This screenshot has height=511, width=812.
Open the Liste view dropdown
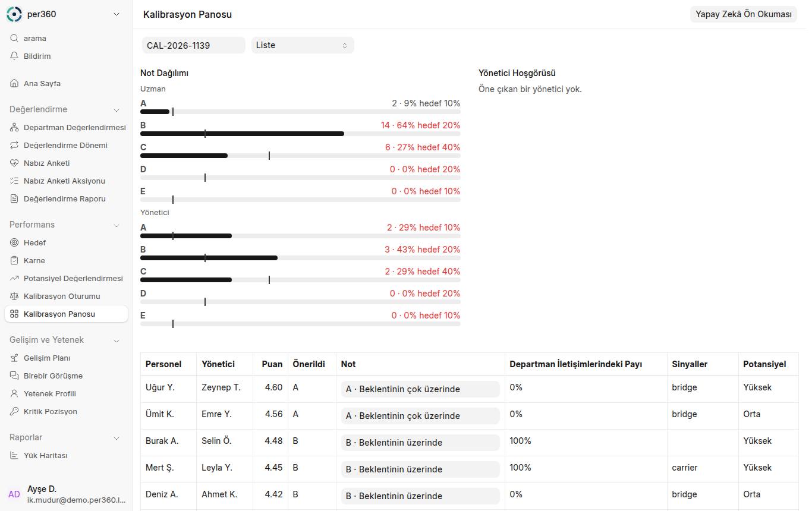[303, 45]
